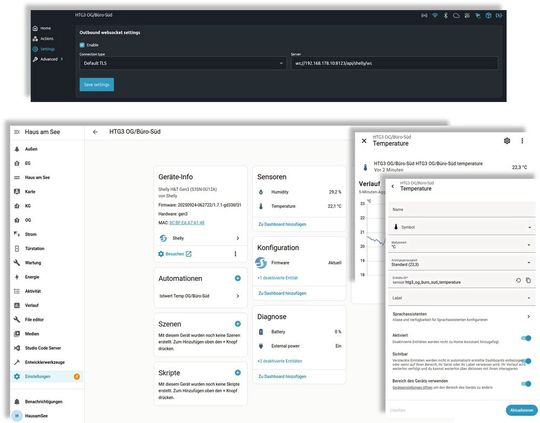Open the Türstation sidebar item
The image size is (540, 423).
[46, 248]
